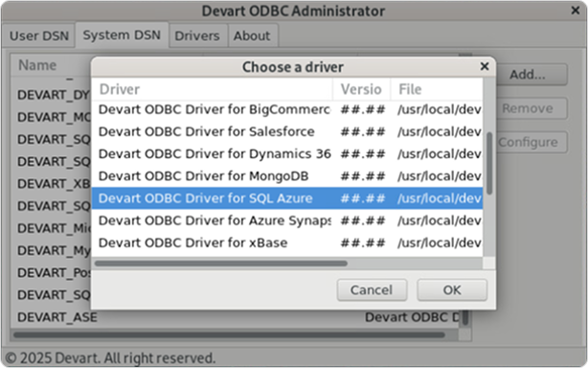The image size is (588, 368).
Task: Click the DSN list horizontal scrollbar
Action: click(229, 334)
